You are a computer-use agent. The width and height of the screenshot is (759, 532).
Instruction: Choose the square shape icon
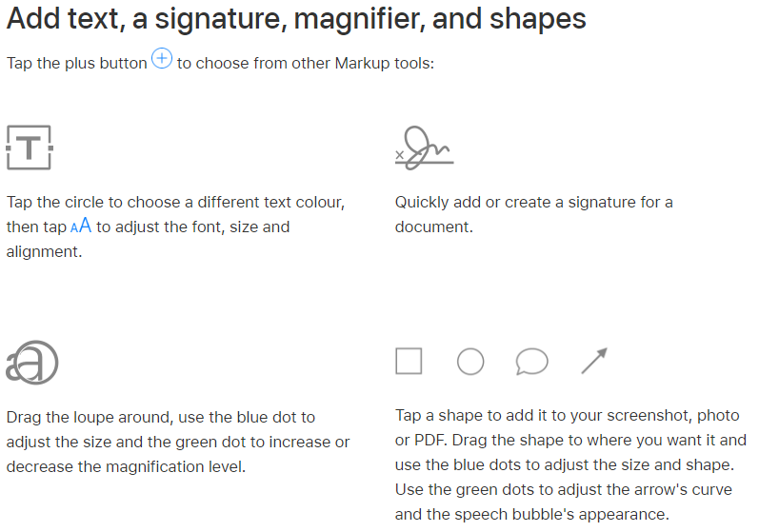tap(409, 362)
